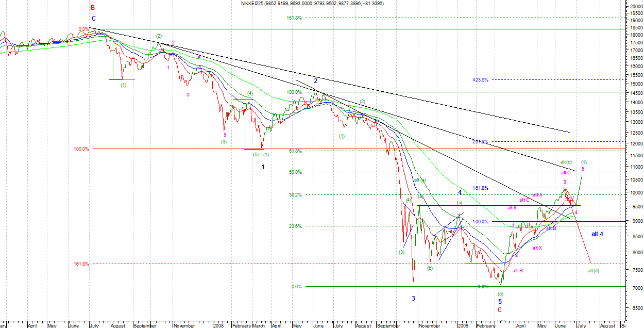Image resolution: width=644 pixels, height=328 pixels.
Task: Select the blue 423.6% Fibonacci label
Action: 480,80
